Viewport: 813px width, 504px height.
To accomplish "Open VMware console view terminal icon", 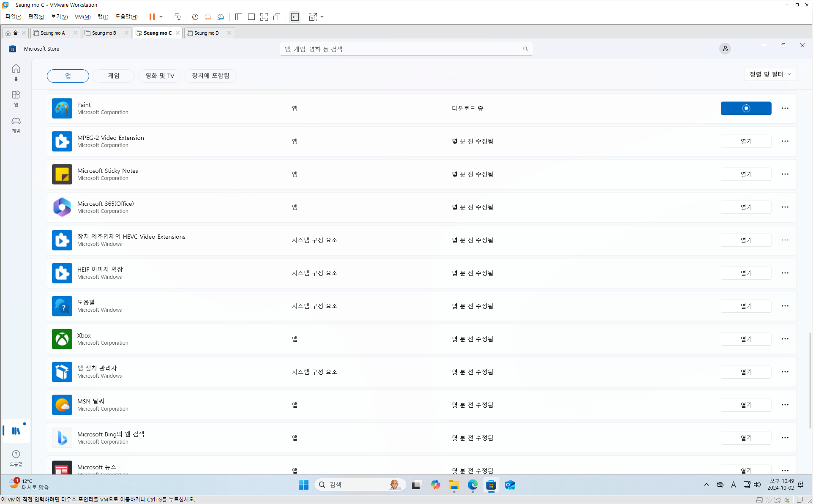I will (x=295, y=17).
